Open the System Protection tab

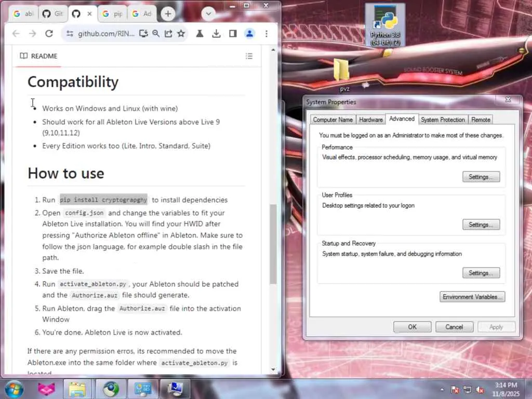[443, 120]
